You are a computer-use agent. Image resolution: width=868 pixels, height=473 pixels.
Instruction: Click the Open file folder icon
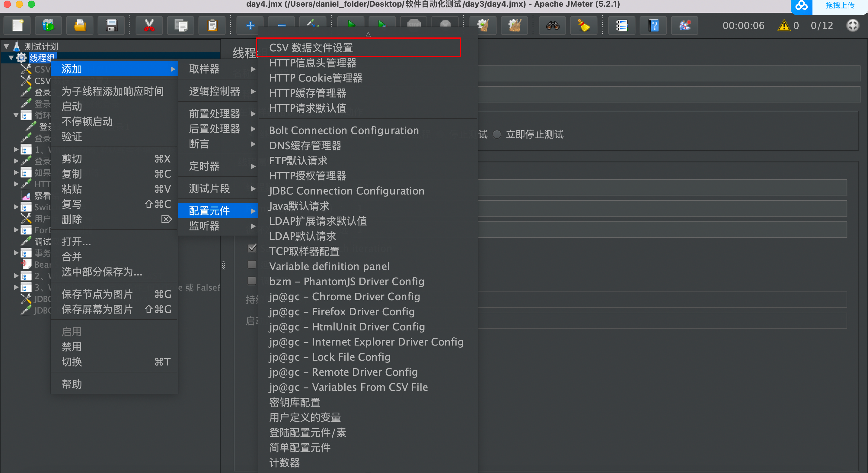pyautogui.click(x=80, y=26)
